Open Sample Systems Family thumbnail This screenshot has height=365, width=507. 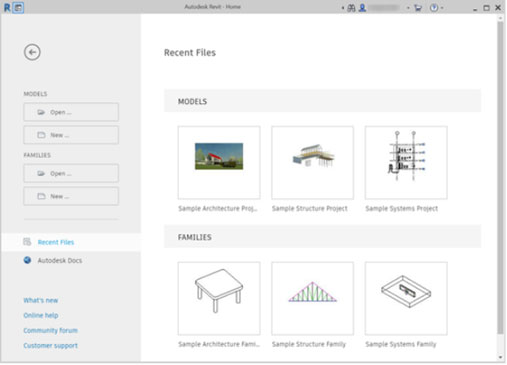click(x=406, y=298)
